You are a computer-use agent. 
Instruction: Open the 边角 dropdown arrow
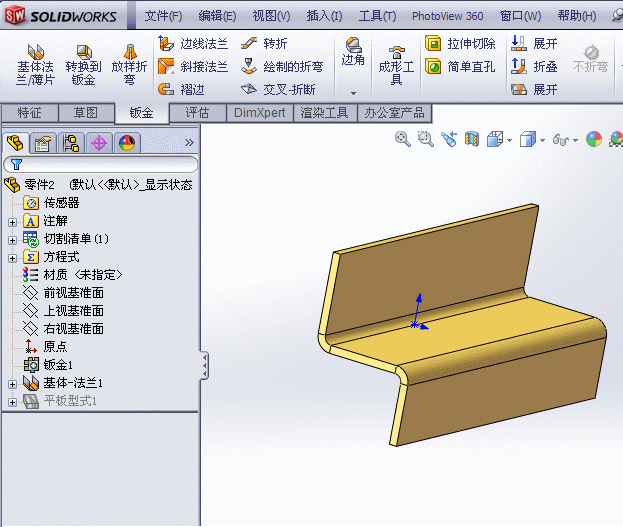[353, 93]
